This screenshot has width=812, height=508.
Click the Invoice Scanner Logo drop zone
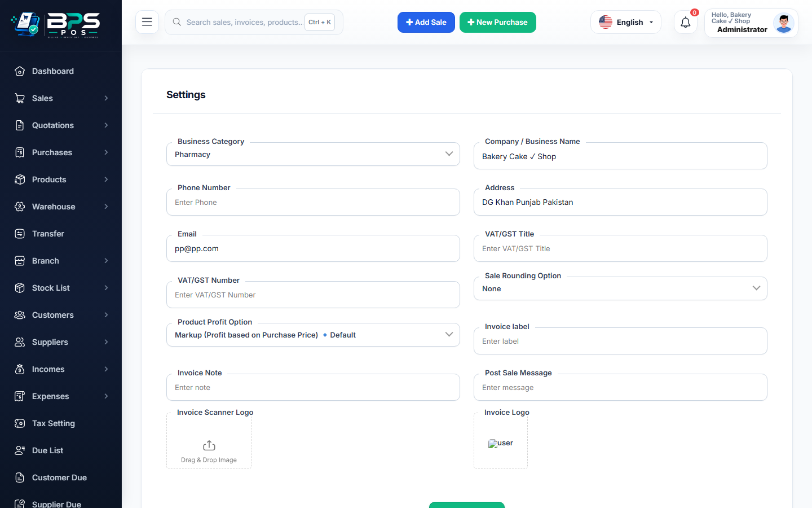coord(209,441)
